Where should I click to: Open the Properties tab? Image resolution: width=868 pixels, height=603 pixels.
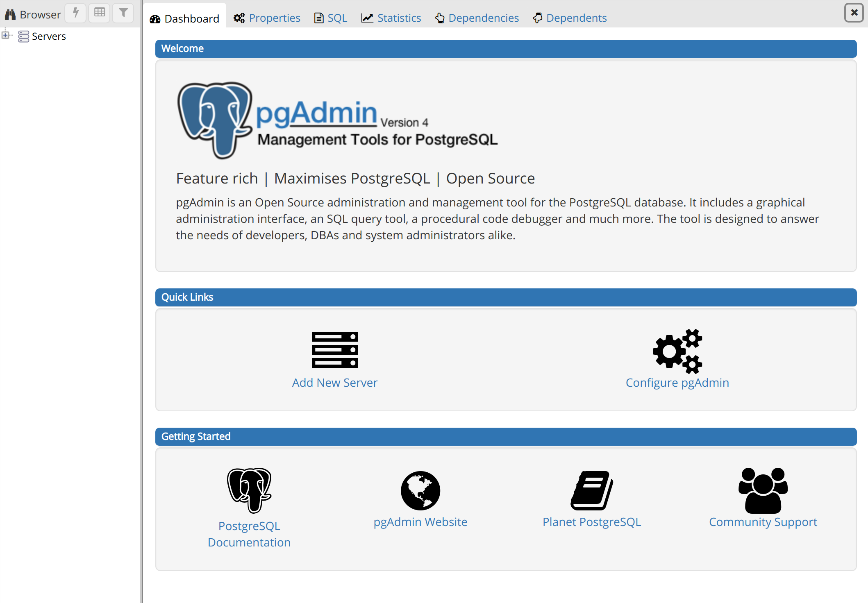point(267,18)
